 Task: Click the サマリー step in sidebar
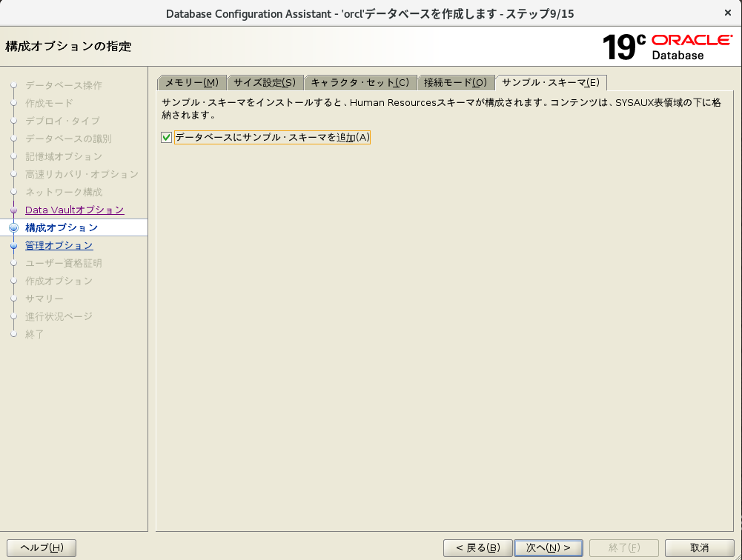click(44, 299)
